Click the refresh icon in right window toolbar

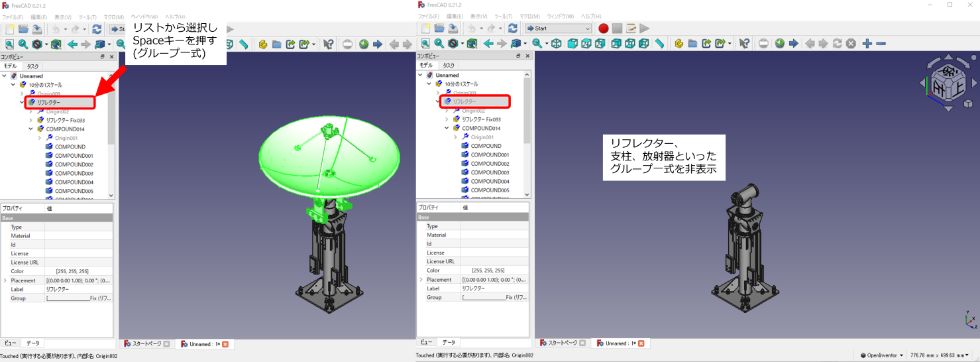click(512, 29)
